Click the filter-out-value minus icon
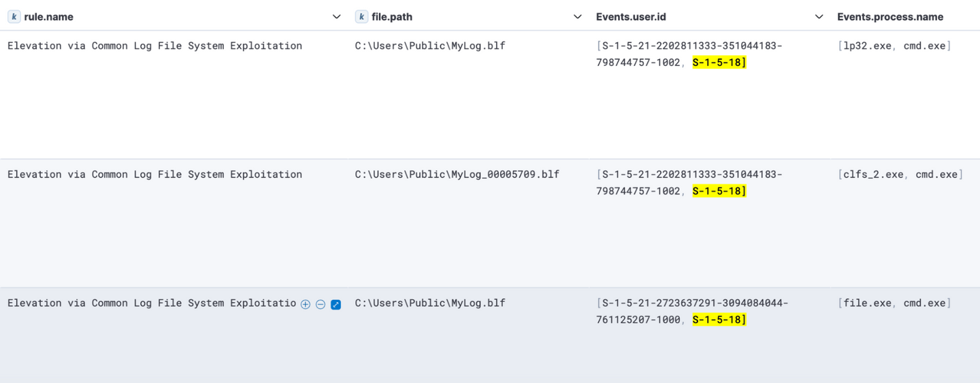This screenshot has width=980, height=383. pyautogui.click(x=321, y=305)
